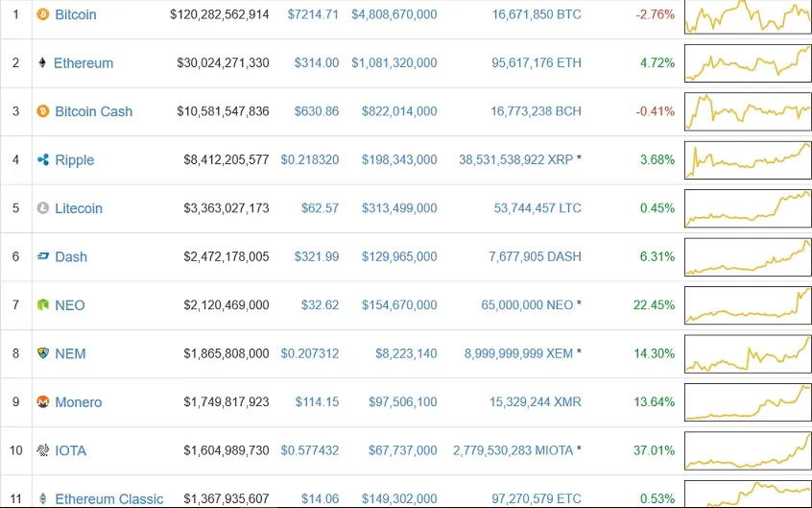Open Bitcoin Cash 7-day price graph

point(748,111)
